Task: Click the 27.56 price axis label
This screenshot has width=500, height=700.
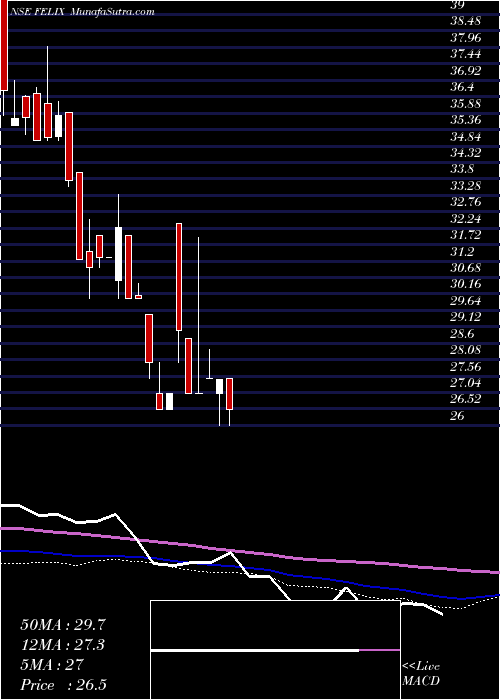Action: 466,367
